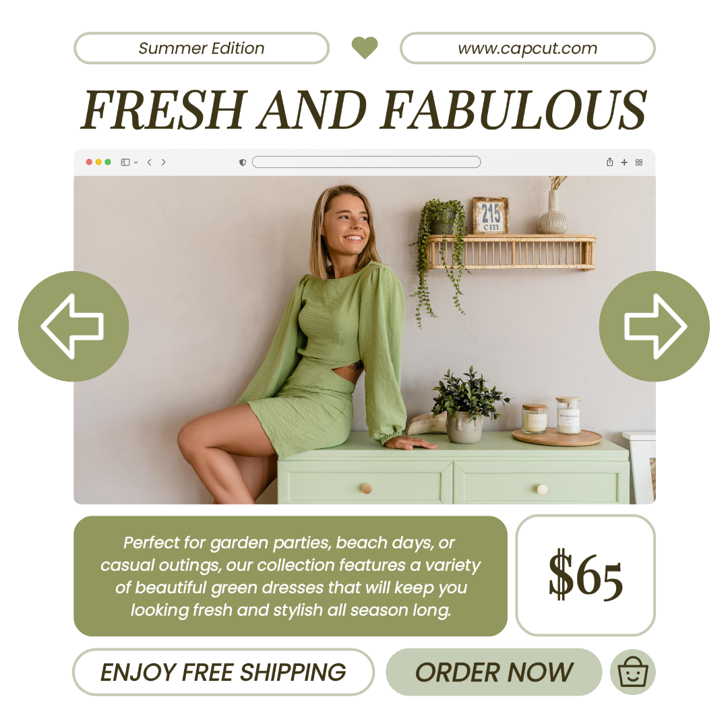Click the left arrow circle button

(73, 326)
